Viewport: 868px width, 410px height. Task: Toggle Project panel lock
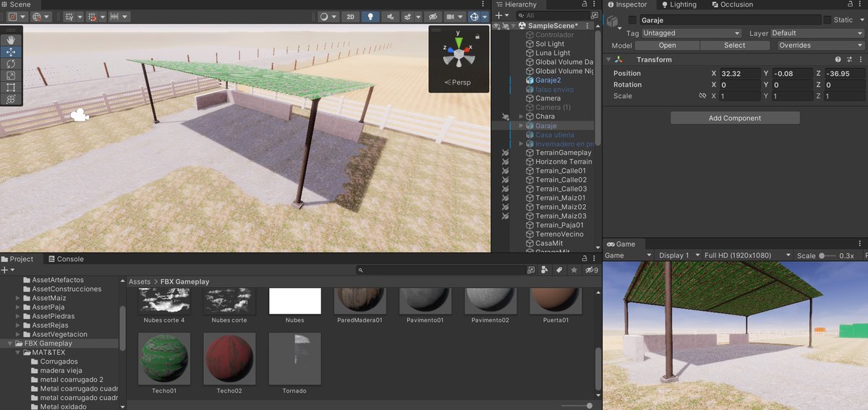click(x=584, y=259)
